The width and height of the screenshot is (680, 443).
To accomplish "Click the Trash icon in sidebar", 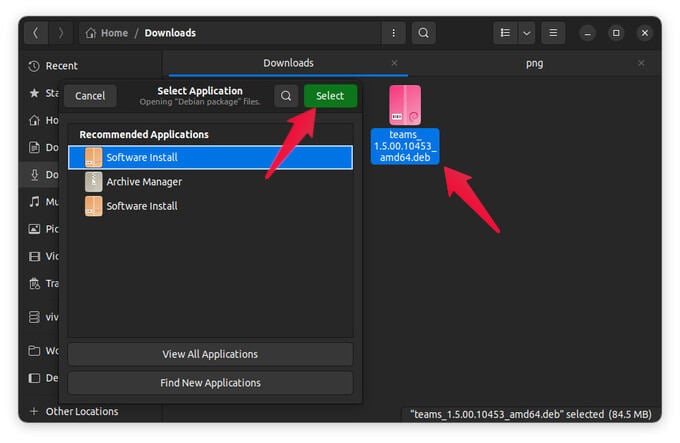I will tap(34, 283).
